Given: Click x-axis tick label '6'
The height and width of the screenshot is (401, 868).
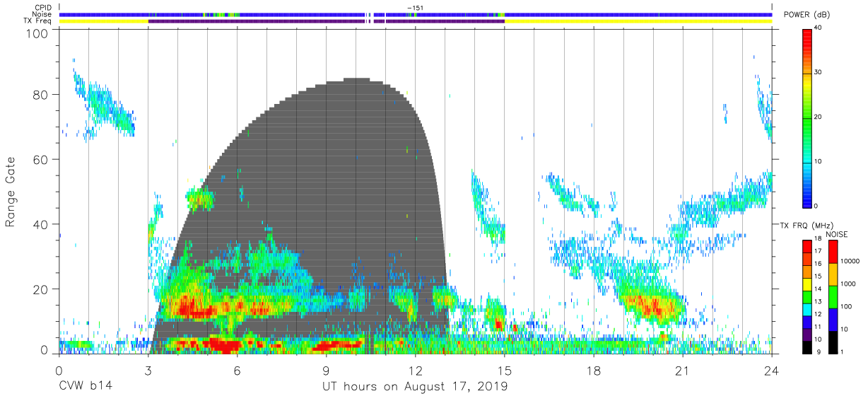Looking at the screenshot, I should click(237, 371).
